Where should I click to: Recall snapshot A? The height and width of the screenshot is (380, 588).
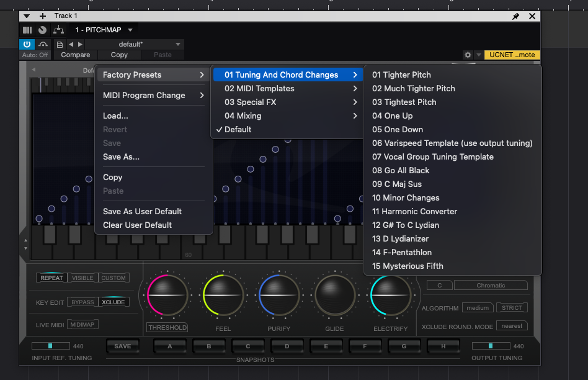tap(170, 346)
